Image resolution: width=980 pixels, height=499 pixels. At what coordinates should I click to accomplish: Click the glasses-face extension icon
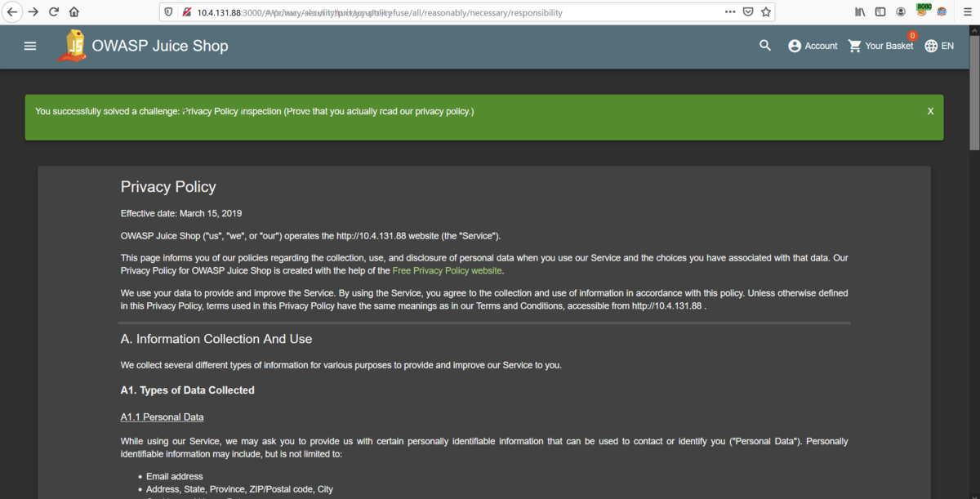[x=942, y=12]
